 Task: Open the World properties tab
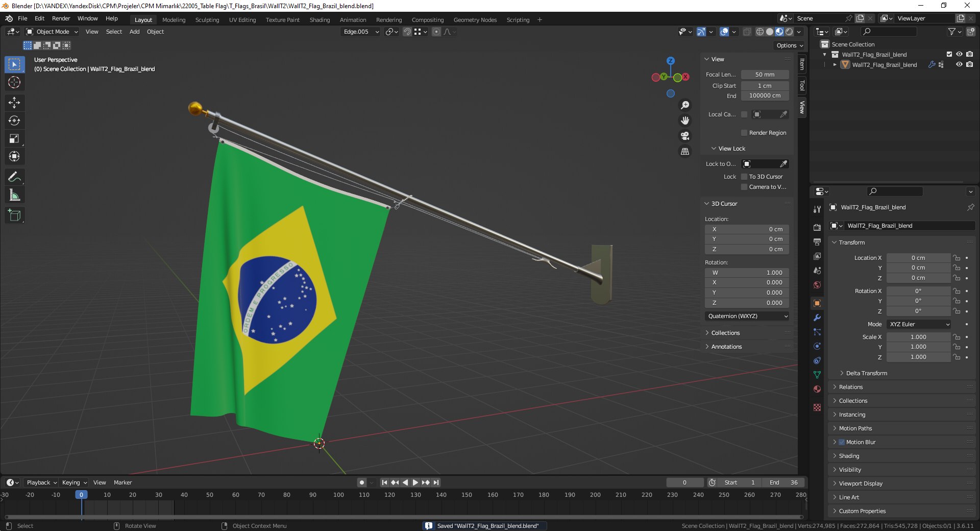pos(817,285)
